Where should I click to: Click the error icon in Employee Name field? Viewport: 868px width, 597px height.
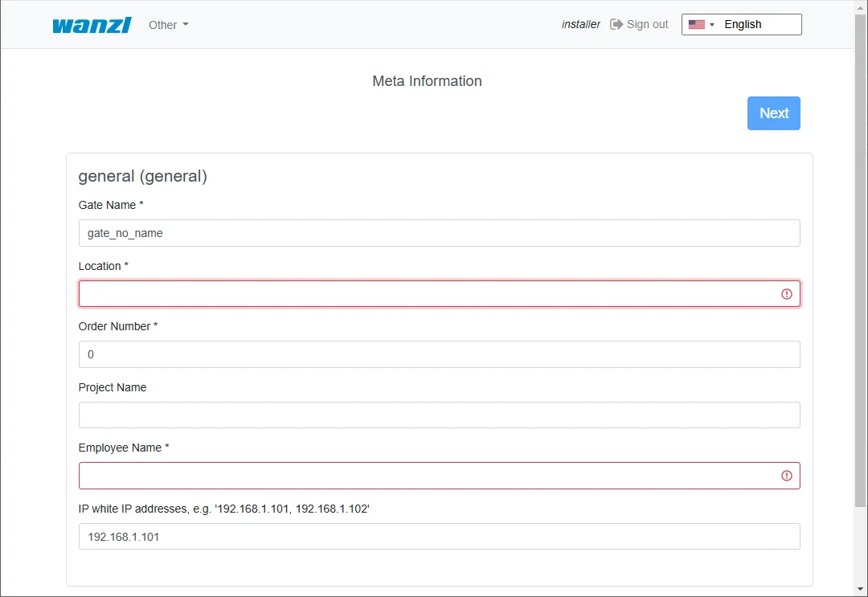pyautogui.click(x=786, y=476)
